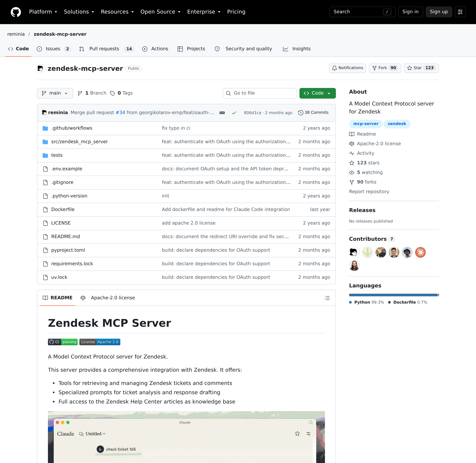Switch to Apache-2.0 license tab
Image resolution: width=476 pixels, height=463 pixels.
click(x=107, y=298)
